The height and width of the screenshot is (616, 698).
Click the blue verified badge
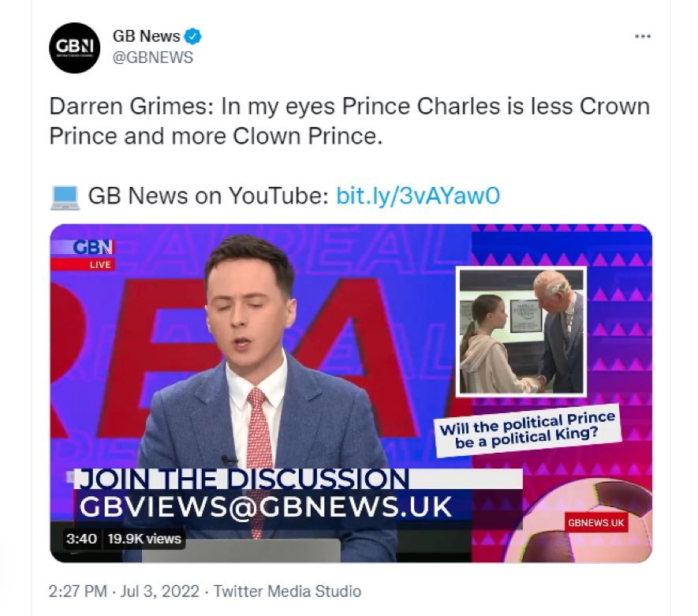coord(192,36)
